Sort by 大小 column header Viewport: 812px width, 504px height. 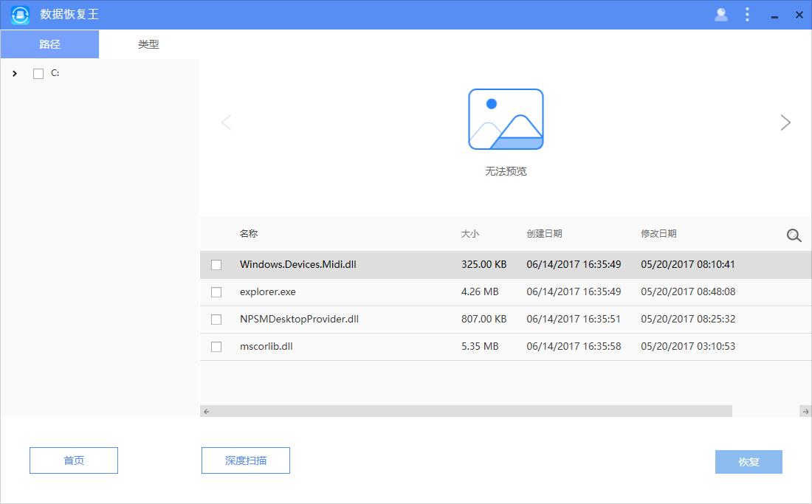[x=469, y=233]
